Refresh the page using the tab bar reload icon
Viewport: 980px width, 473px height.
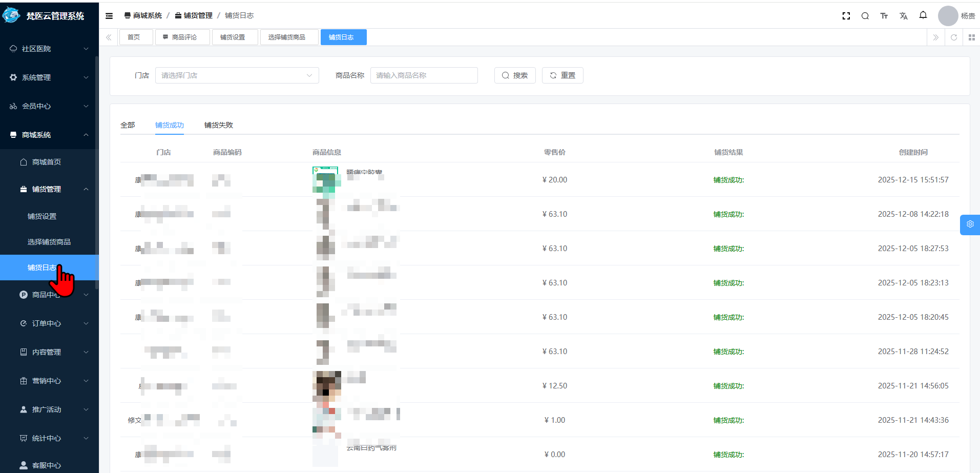(953, 37)
